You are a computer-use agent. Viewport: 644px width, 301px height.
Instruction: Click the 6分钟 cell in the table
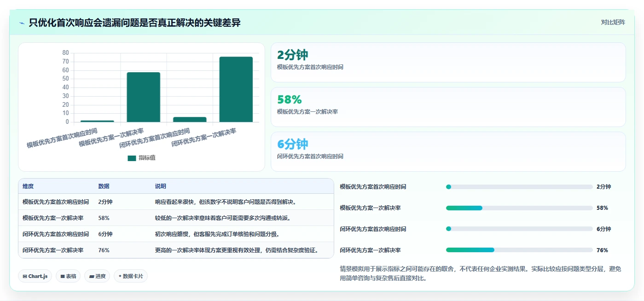pyautogui.click(x=105, y=234)
